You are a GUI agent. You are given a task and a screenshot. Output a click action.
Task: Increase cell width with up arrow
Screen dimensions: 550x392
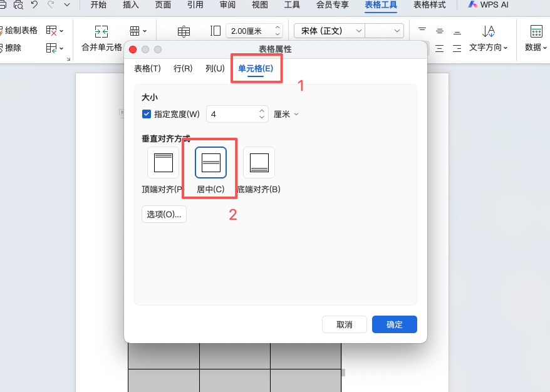(x=262, y=111)
